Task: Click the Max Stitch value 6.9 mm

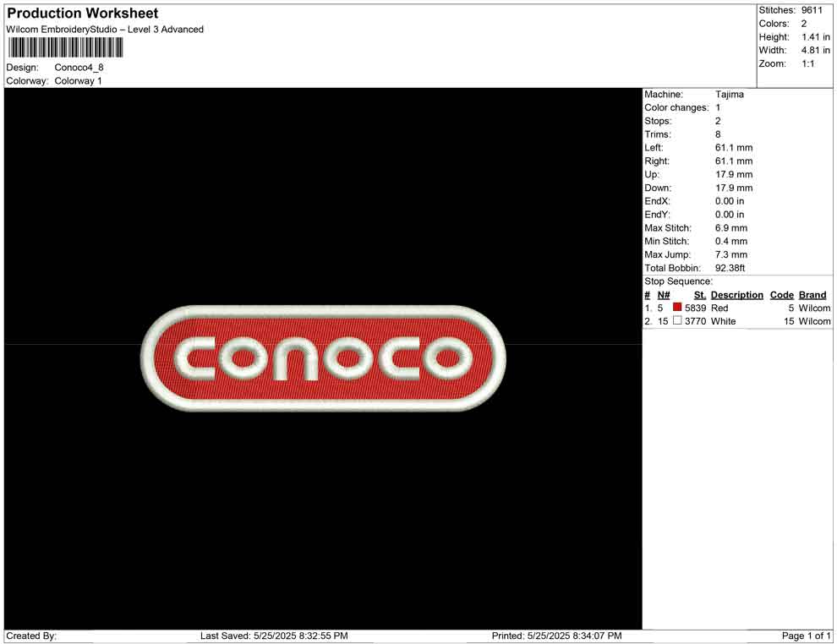Action: pyautogui.click(x=731, y=227)
